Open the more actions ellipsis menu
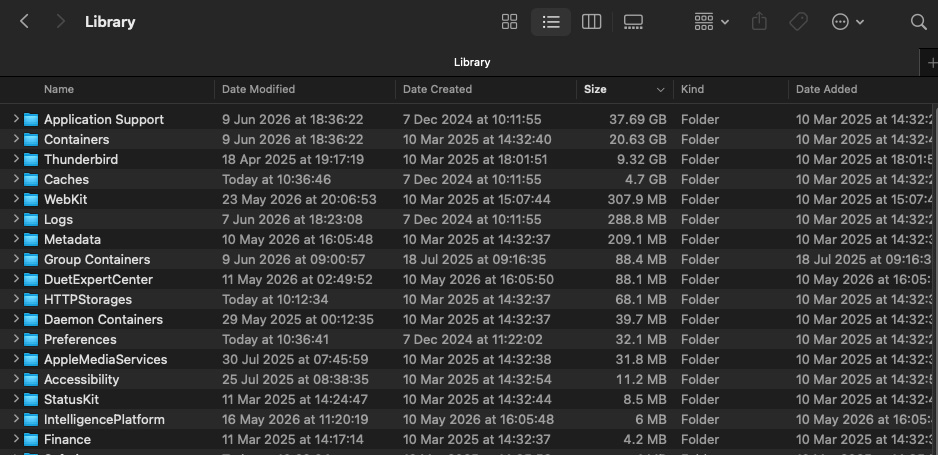The width and height of the screenshot is (938, 455). tap(848, 22)
